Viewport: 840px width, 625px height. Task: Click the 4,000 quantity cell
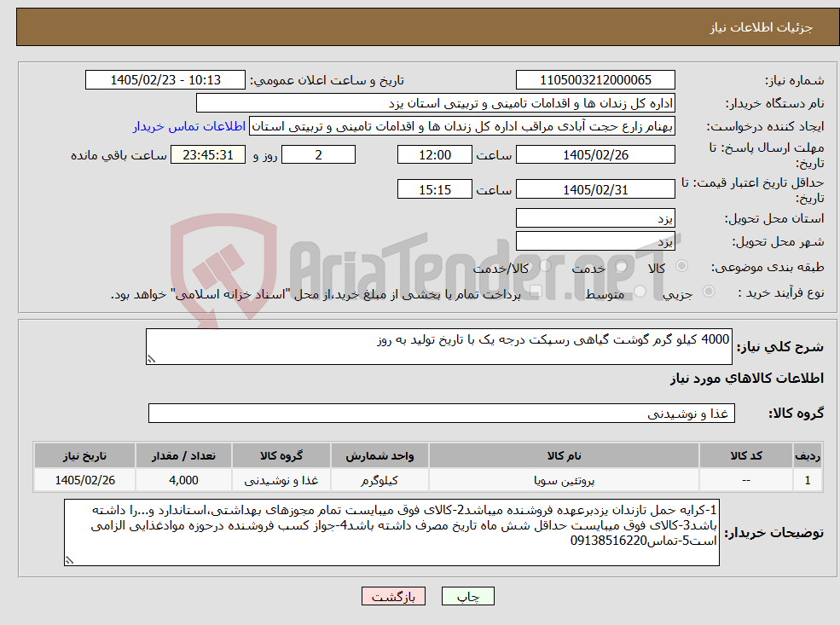pyautogui.click(x=183, y=480)
